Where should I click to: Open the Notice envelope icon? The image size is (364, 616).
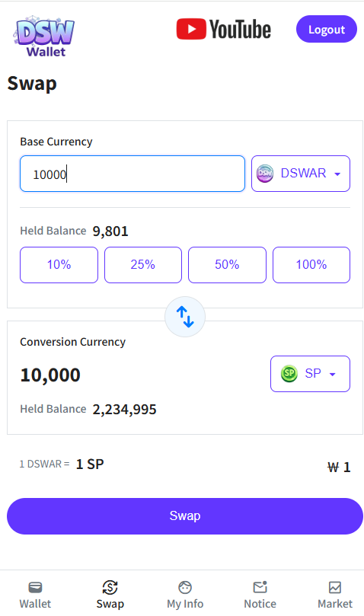pos(260,587)
